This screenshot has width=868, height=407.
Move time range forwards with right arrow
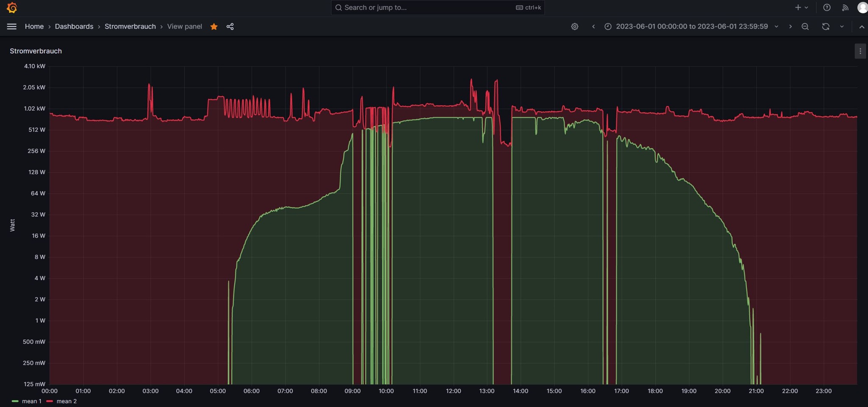[x=790, y=26]
